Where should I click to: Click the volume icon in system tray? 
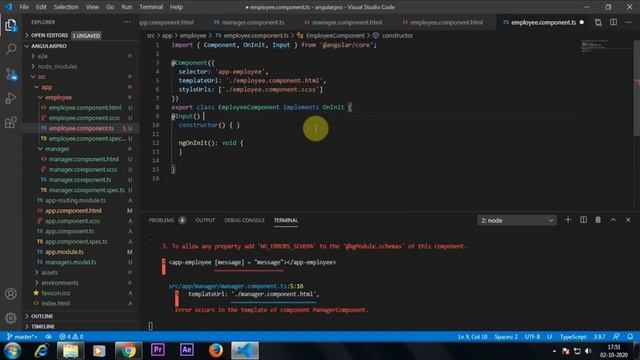pyautogui.click(x=588, y=351)
